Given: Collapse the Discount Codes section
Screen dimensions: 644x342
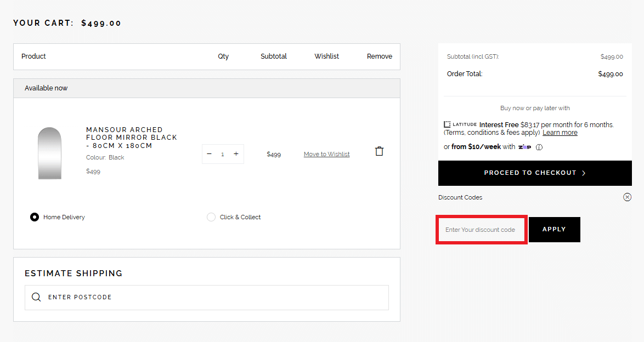Looking at the screenshot, I should pos(627,197).
